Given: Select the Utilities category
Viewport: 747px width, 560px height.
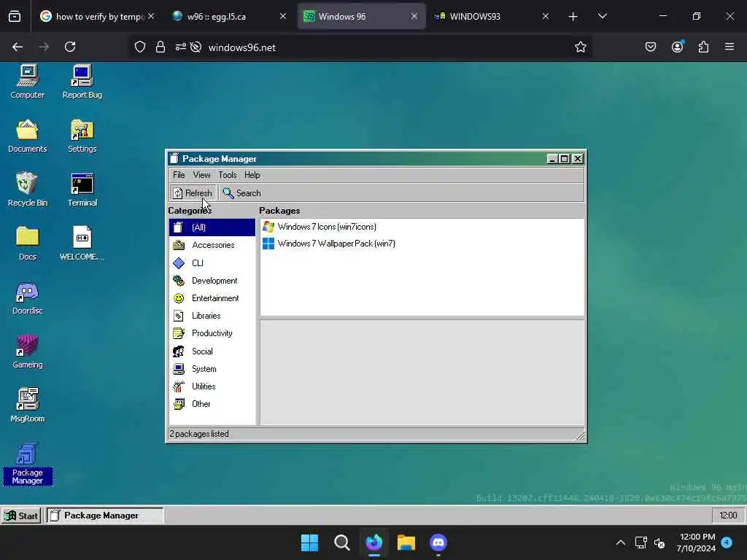Looking at the screenshot, I should (x=212, y=386).
